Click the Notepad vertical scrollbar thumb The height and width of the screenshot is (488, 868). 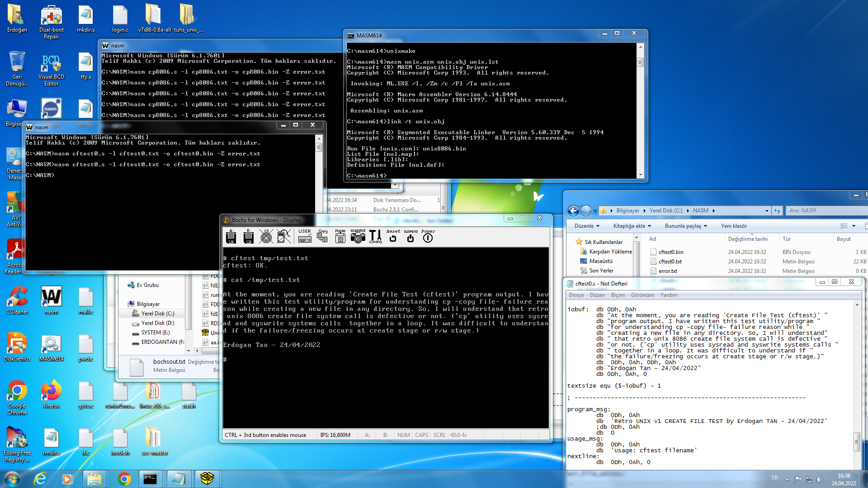tap(857, 441)
